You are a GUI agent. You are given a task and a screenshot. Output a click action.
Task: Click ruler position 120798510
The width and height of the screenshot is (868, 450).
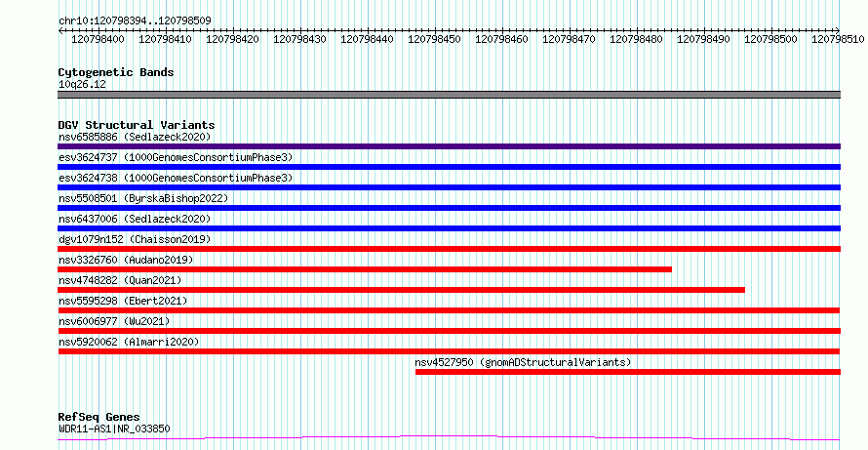pyautogui.click(x=838, y=39)
